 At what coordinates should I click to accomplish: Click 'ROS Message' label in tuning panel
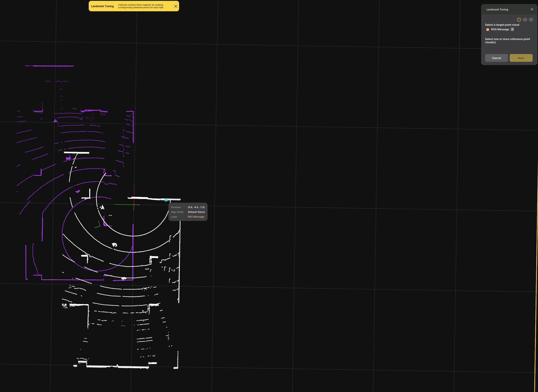point(500,29)
